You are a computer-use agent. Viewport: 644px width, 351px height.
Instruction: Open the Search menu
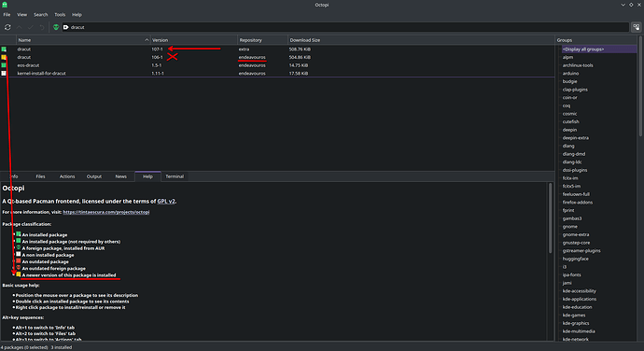[41, 14]
